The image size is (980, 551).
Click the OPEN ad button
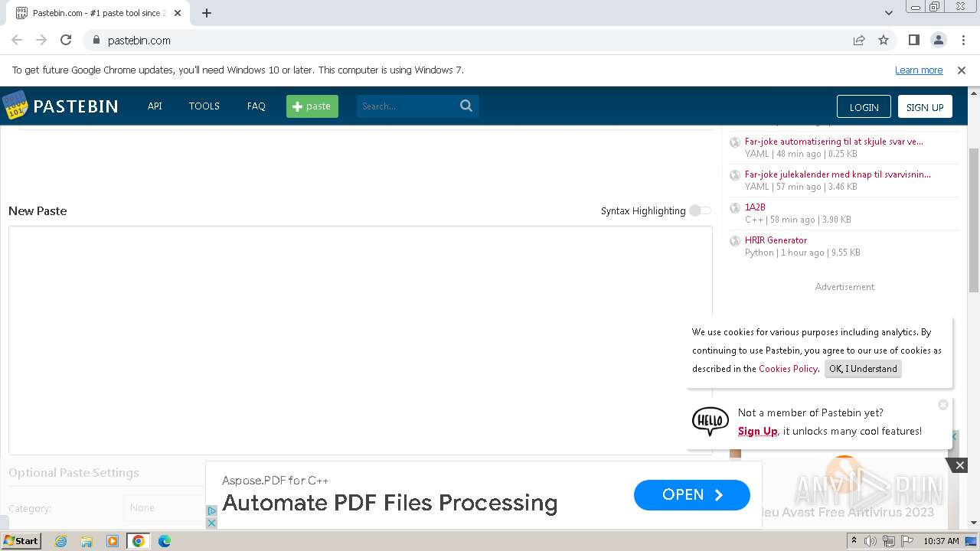click(692, 495)
